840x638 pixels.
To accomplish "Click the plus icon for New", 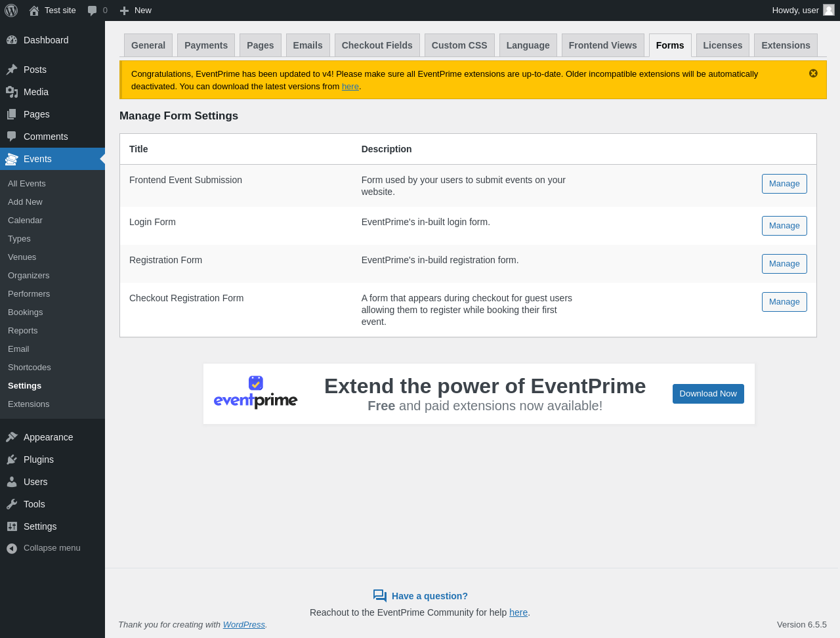I will click(124, 11).
